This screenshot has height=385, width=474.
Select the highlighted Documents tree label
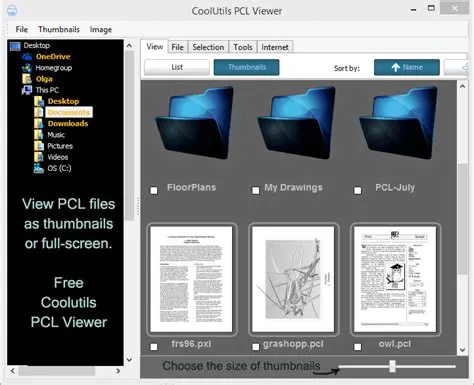point(69,112)
